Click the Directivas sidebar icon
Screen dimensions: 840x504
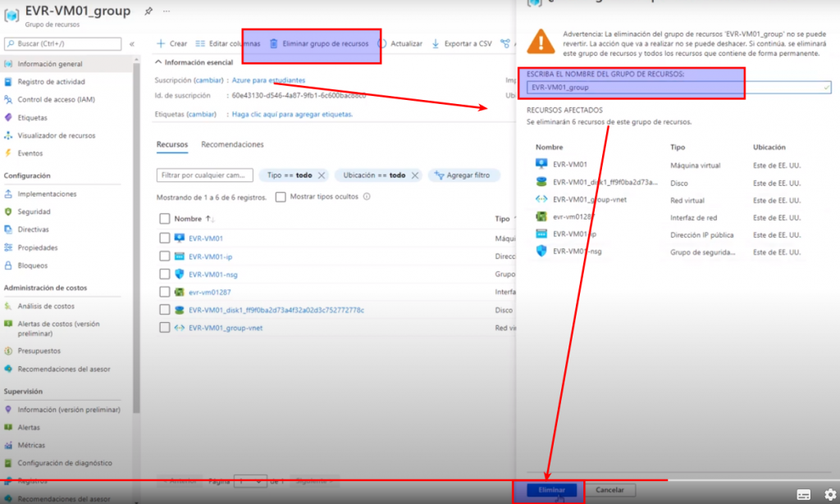click(x=8, y=229)
